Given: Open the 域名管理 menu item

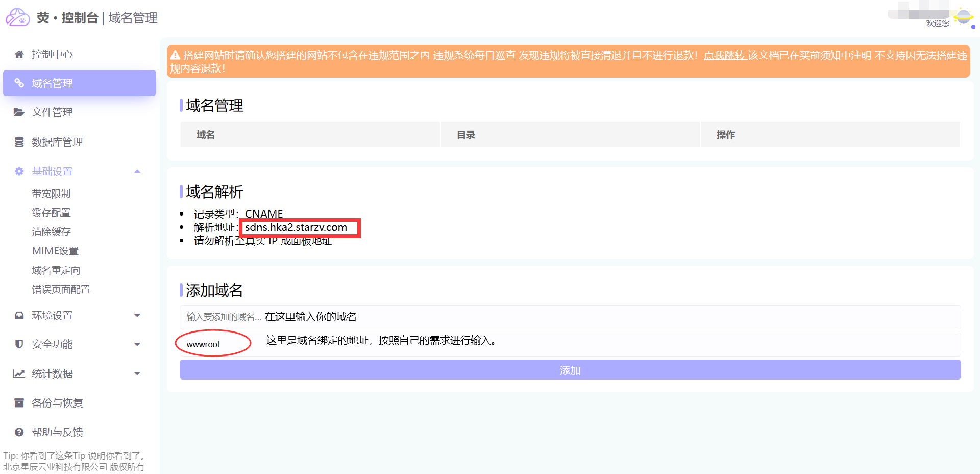Looking at the screenshot, I should tap(80, 83).
